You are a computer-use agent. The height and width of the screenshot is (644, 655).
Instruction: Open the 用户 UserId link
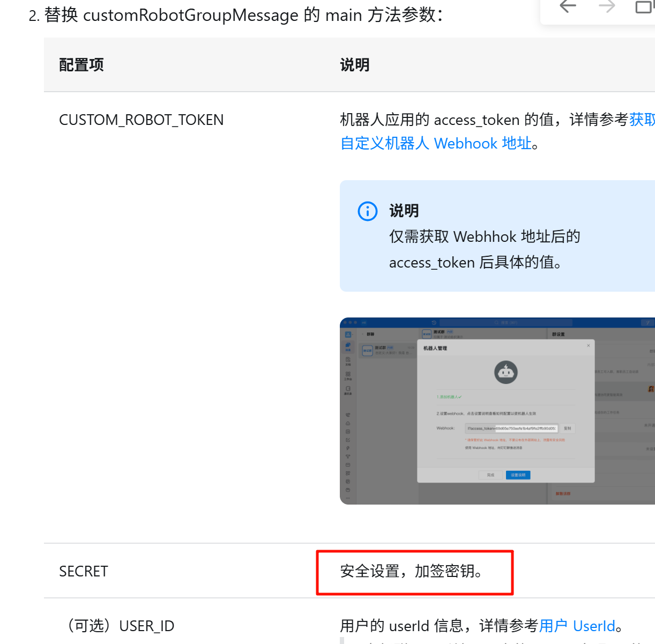[x=577, y=626]
